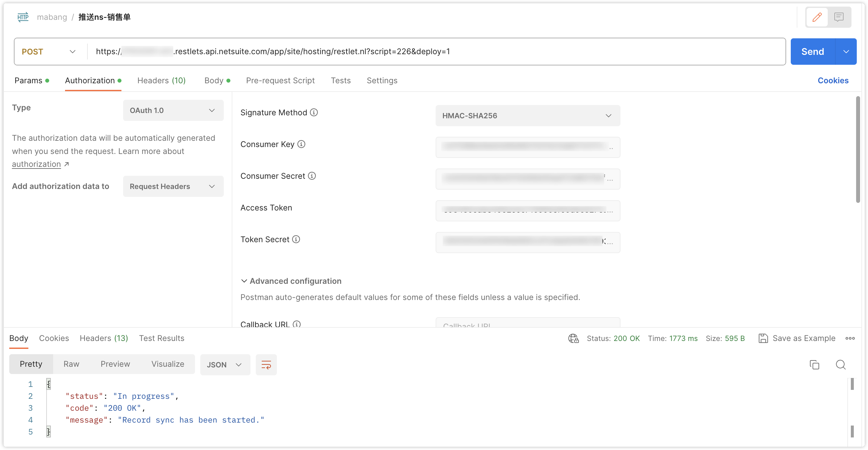Select Raw response view

pyautogui.click(x=71, y=364)
